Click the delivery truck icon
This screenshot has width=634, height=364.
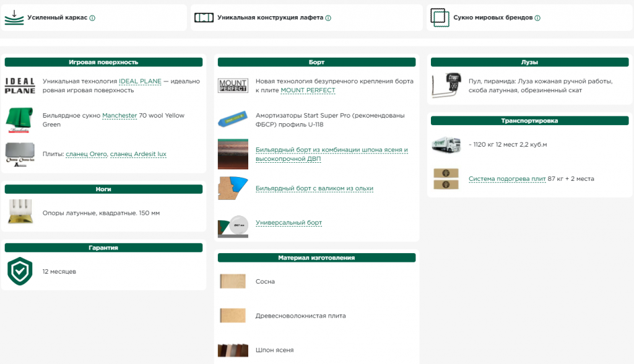(446, 144)
